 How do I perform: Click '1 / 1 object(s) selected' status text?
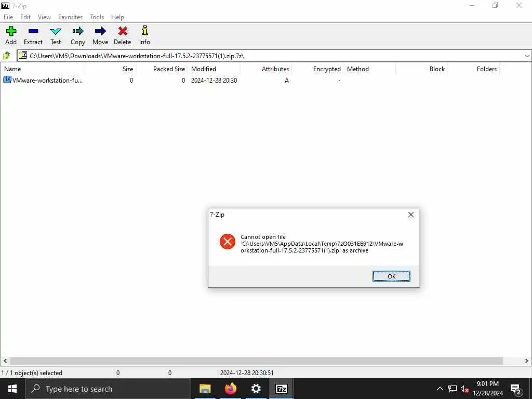(32, 373)
